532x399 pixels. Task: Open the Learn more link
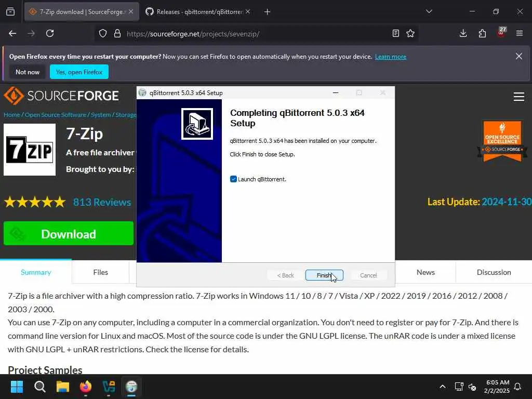pyautogui.click(x=391, y=57)
